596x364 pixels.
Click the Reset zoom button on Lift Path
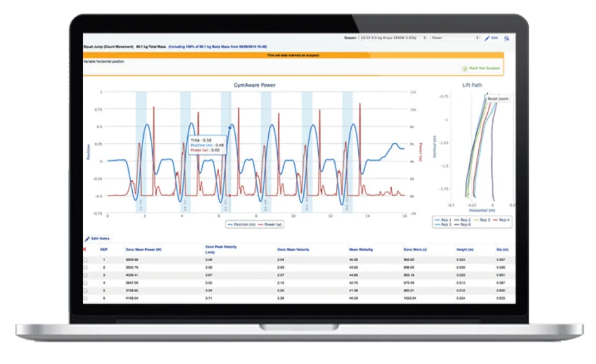coord(498,99)
